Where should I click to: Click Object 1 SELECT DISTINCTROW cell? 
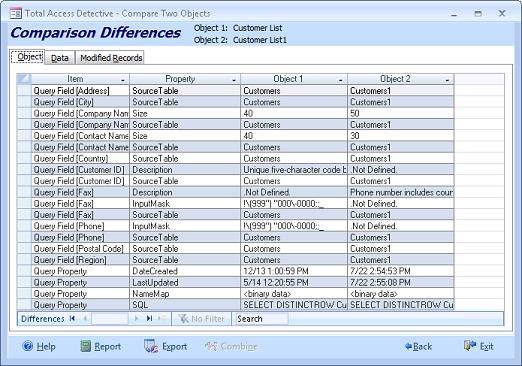(x=294, y=305)
